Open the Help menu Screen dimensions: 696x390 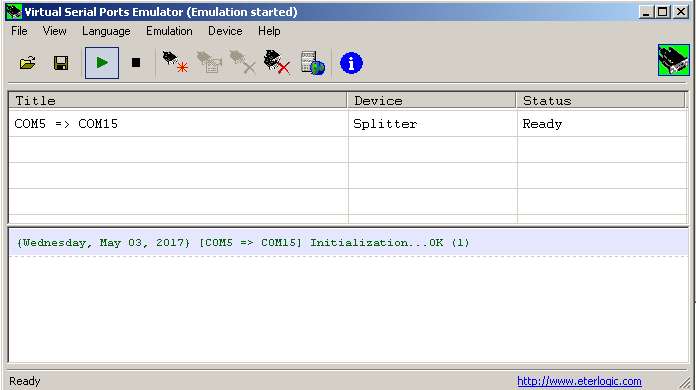coord(269,31)
